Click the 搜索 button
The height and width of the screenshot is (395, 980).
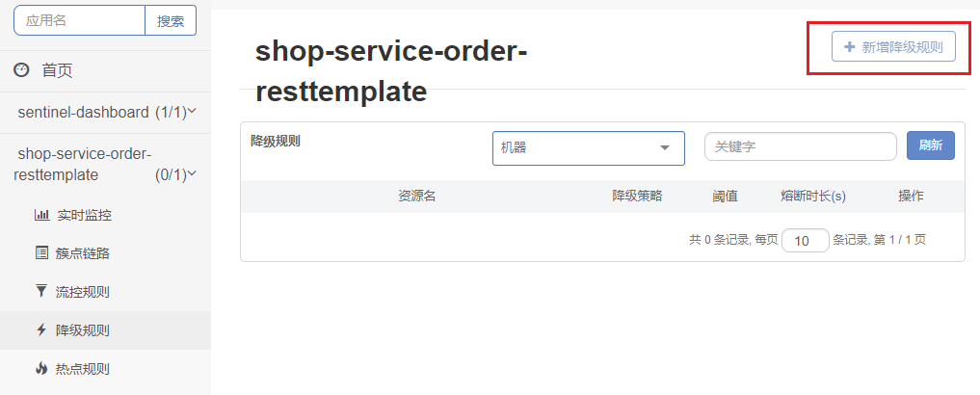click(171, 20)
